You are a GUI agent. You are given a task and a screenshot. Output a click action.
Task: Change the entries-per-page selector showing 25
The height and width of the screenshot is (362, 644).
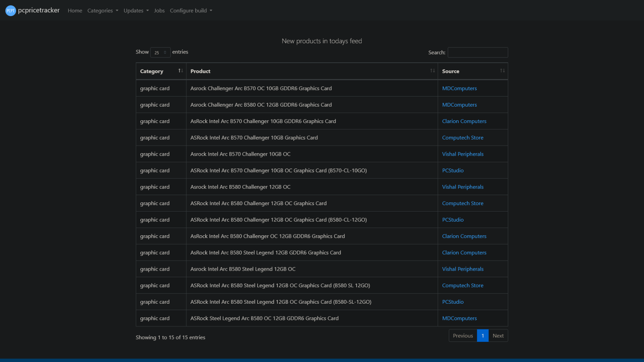coord(160,52)
